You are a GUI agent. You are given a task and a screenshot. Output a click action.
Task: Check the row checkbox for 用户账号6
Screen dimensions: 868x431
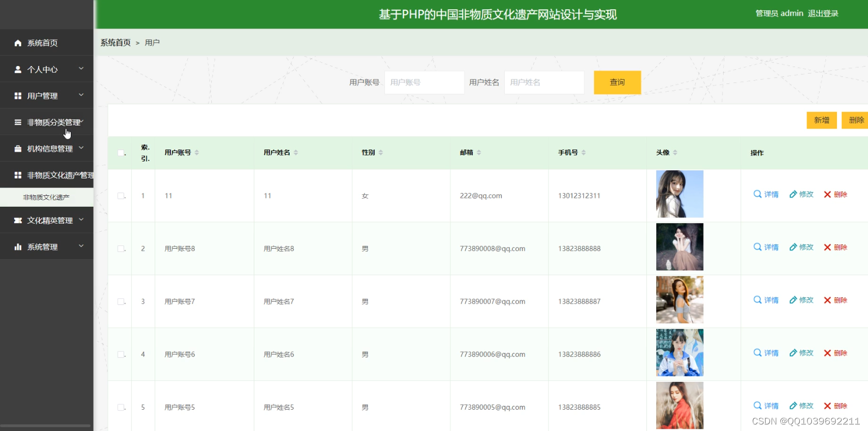(x=121, y=354)
